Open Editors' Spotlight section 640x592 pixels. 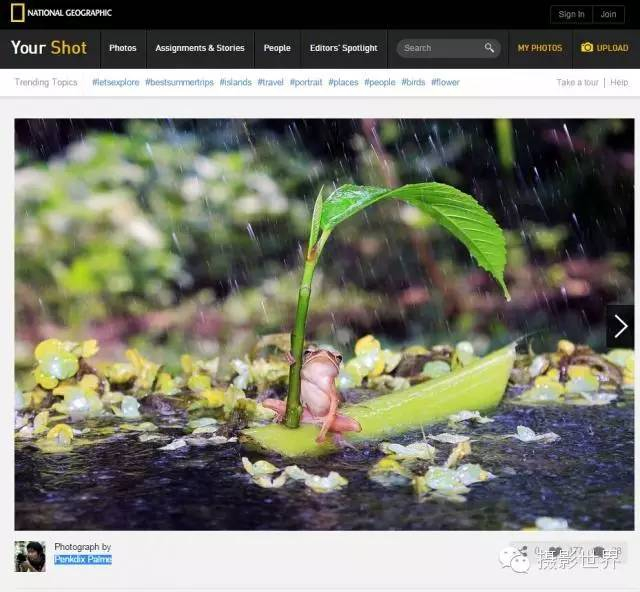click(x=344, y=48)
